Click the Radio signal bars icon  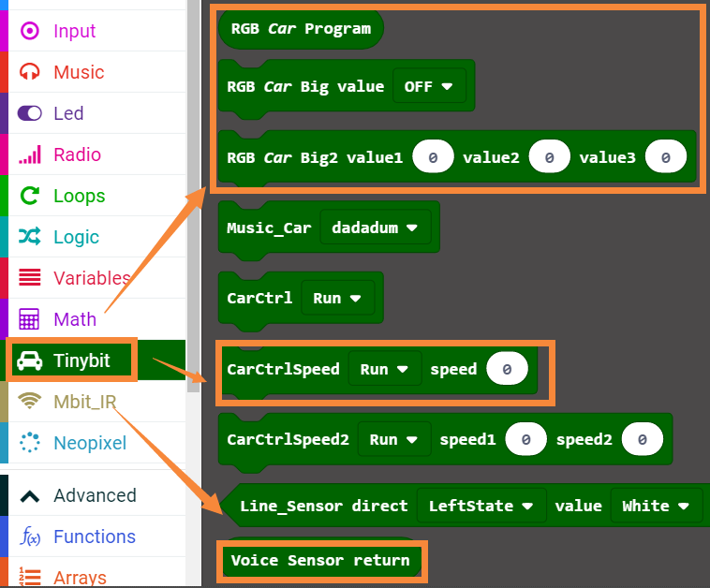tap(30, 154)
